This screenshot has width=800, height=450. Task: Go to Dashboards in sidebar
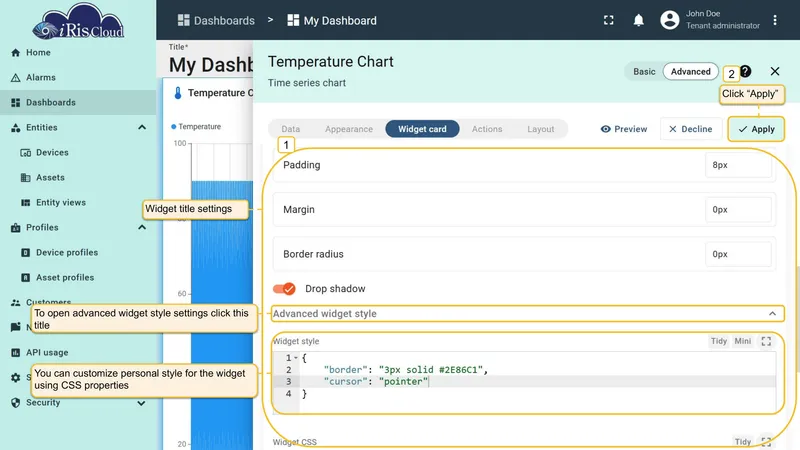[x=78, y=103]
